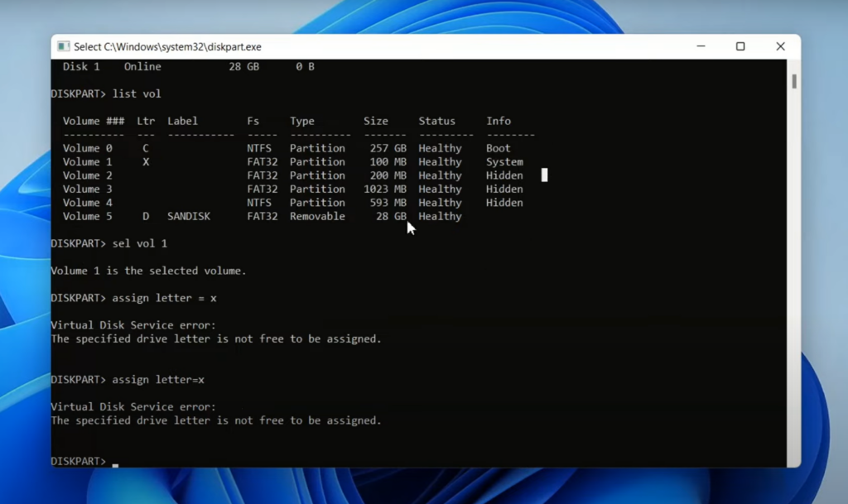Click 'Volume 1 is the selected volume.' line
Viewport: 848px width, 504px height.
point(149,271)
